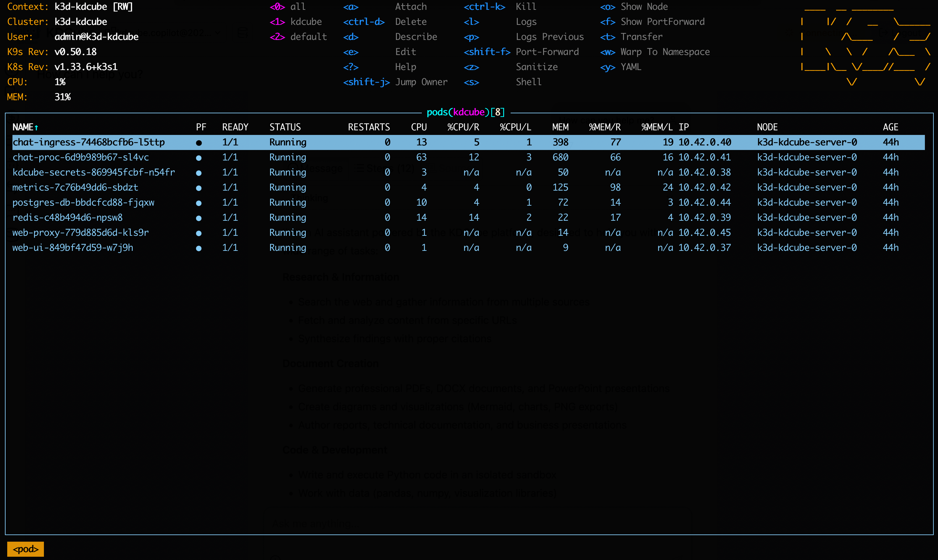The width and height of the screenshot is (938, 560).
Task: Click the User admin@k3d-kdcube value
Action: coord(96,37)
